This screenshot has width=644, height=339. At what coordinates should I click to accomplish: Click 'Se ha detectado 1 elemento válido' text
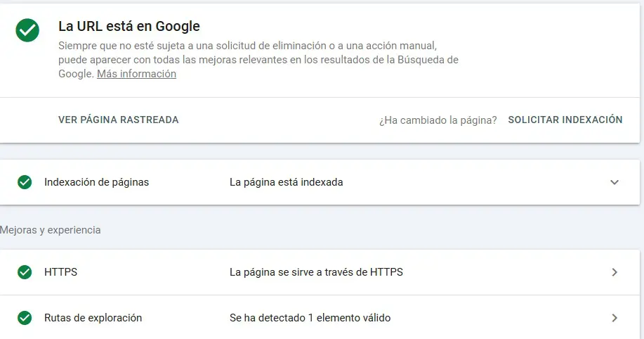point(310,318)
